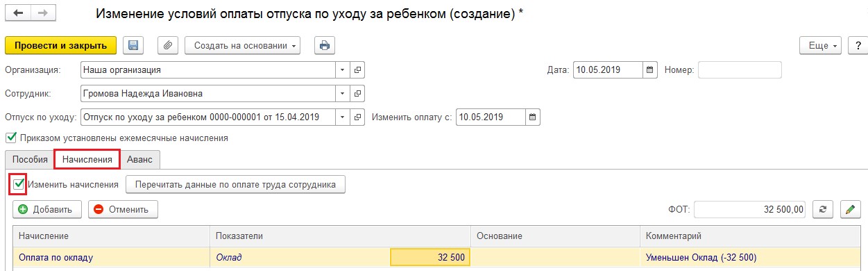Open the Организация record with open-form icon
The height and width of the screenshot is (271, 868).
(x=358, y=70)
